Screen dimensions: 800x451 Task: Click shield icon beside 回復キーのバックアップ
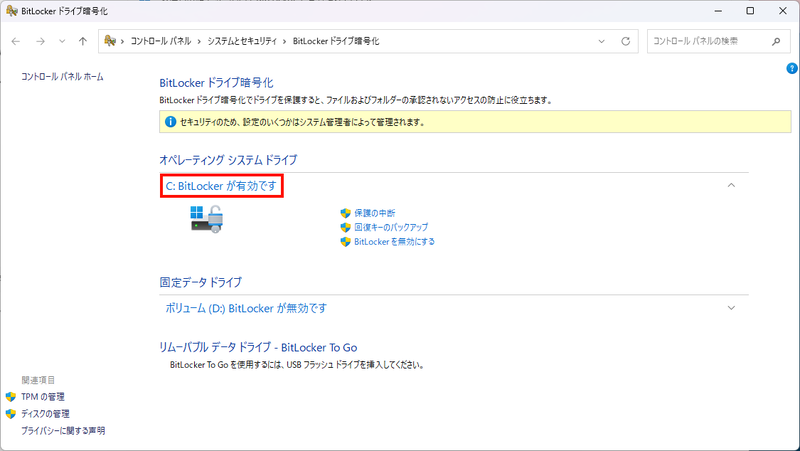(345, 228)
